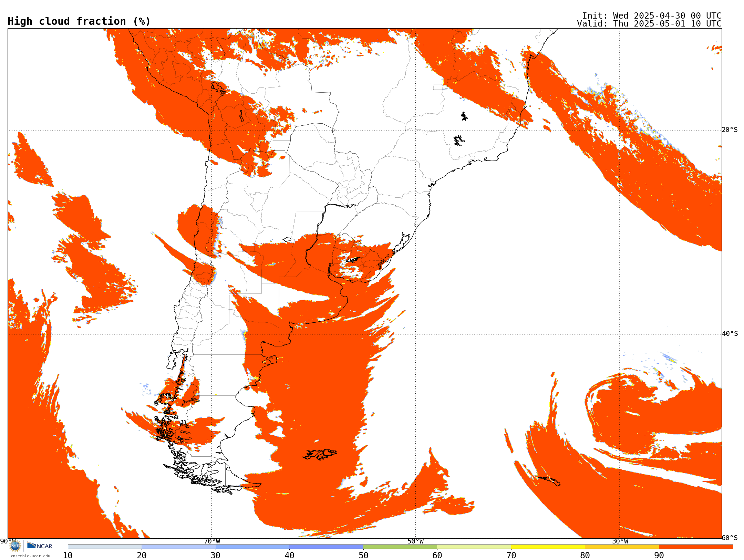Click the 'Init: Wed 2025-04-30 00 UTC' text
The width and height of the screenshot is (744, 560).
pos(652,16)
